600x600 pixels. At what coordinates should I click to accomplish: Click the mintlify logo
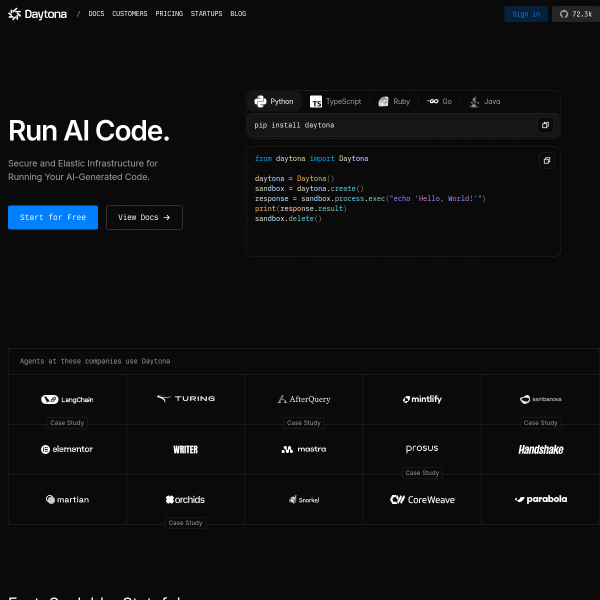(x=422, y=399)
